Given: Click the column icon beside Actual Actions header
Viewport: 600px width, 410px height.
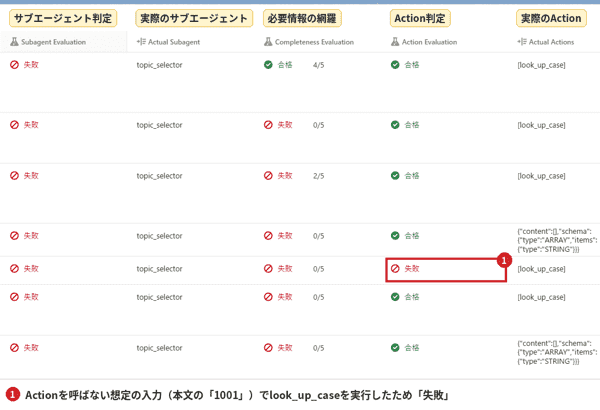Looking at the screenshot, I should (x=522, y=42).
